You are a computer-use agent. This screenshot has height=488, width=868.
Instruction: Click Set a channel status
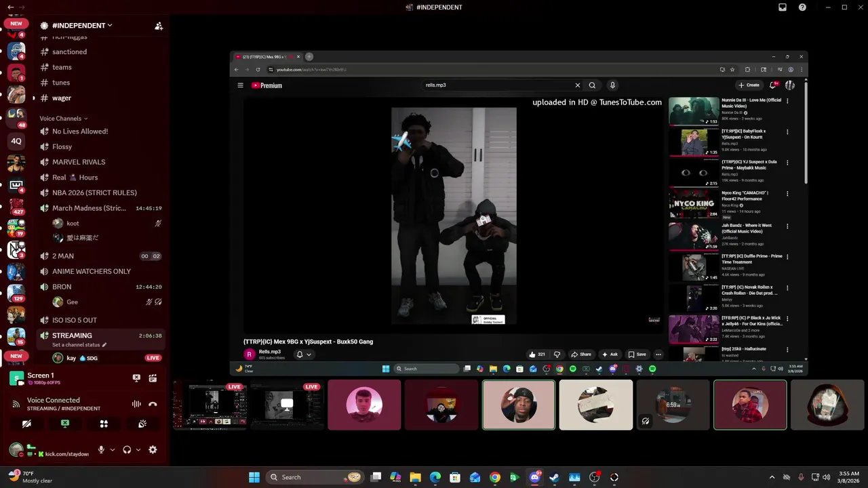(x=79, y=345)
